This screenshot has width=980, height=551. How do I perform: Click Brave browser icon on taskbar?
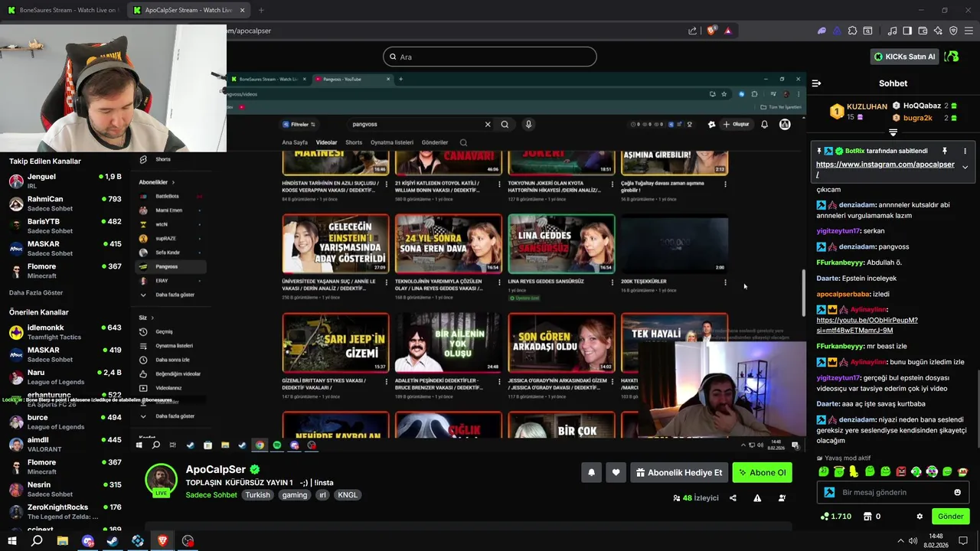point(162,541)
